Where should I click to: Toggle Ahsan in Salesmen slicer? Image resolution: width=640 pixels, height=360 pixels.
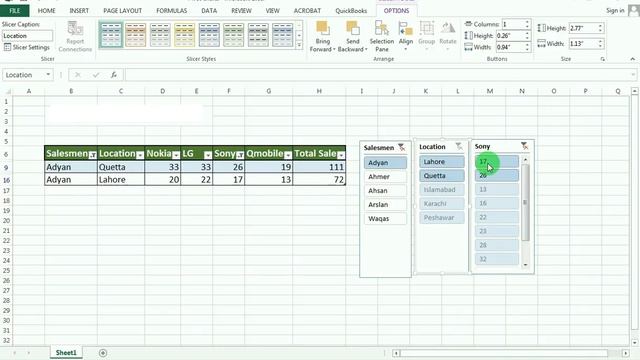point(385,191)
